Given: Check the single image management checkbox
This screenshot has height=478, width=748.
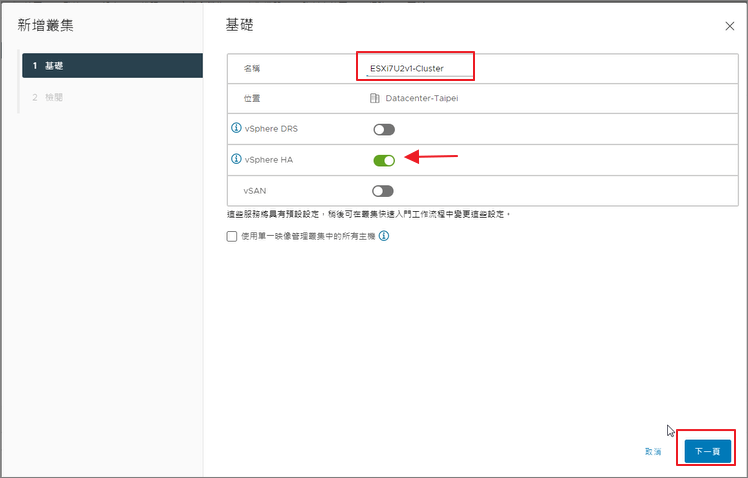Looking at the screenshot, I should coord(232,236).
